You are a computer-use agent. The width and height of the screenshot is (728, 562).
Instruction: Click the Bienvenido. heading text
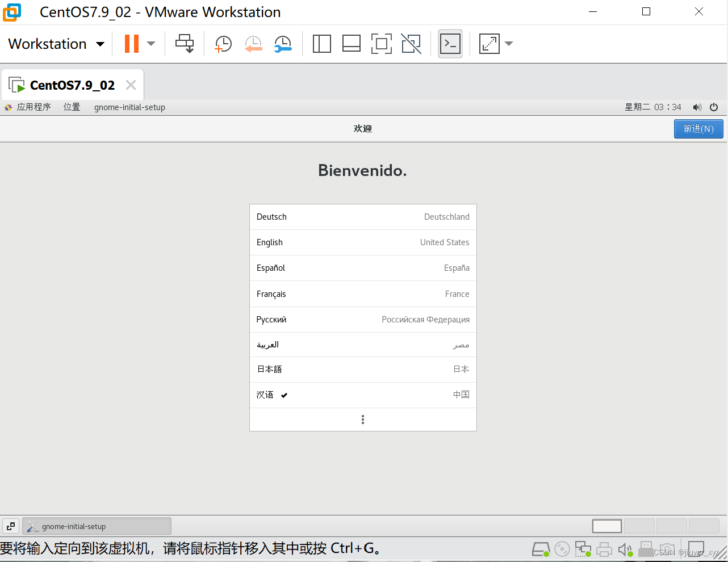click(x=362, y=170)
